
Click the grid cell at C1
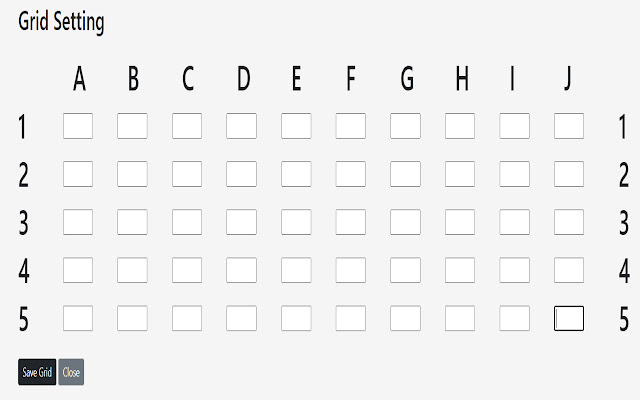click(187, 126)
